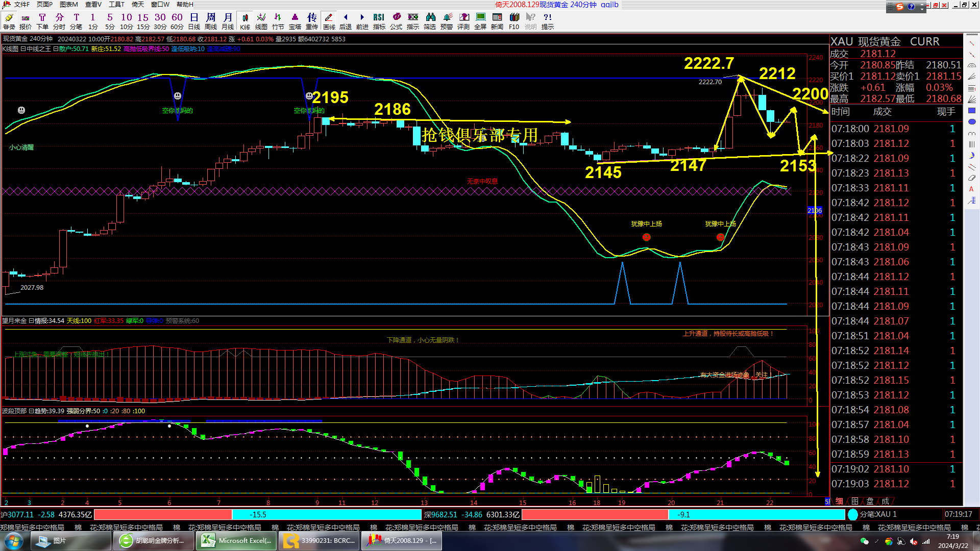Image resolution: width=980 pixels, height=551 pixels.
Task: Click the RSI 指标 toolbar icon
Action: click(x=379, y=21)
